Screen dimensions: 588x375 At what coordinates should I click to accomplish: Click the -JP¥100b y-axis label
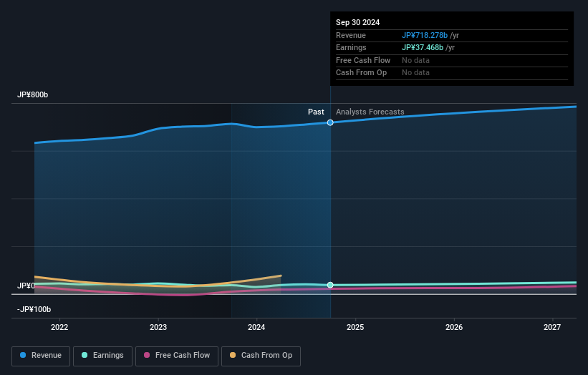pos(34,309)
